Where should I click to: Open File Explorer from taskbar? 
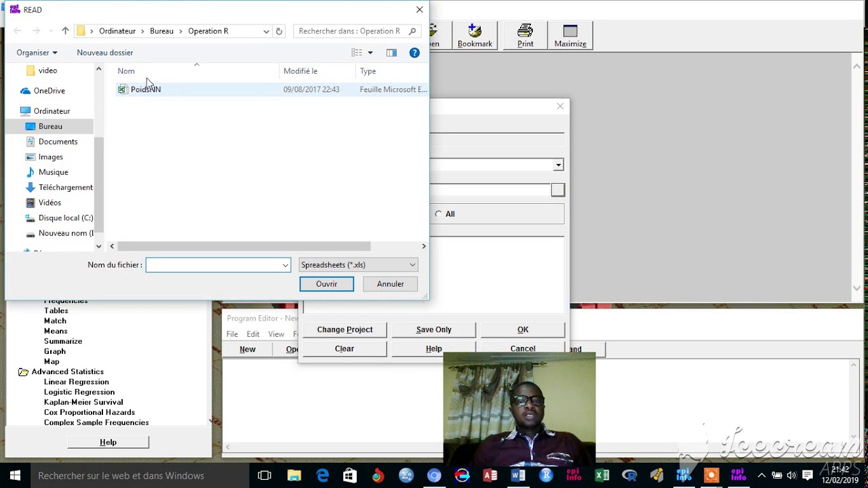tap(294, 476)
